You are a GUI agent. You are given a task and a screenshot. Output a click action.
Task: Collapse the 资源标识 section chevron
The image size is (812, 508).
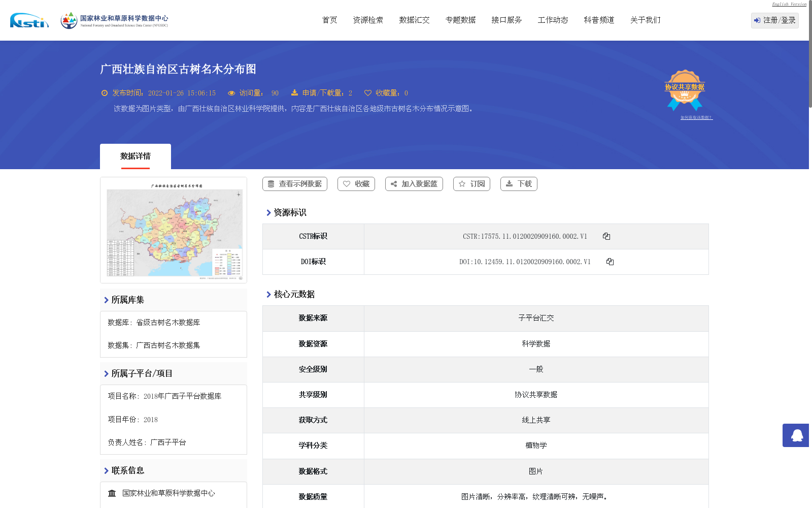[268, 213]
